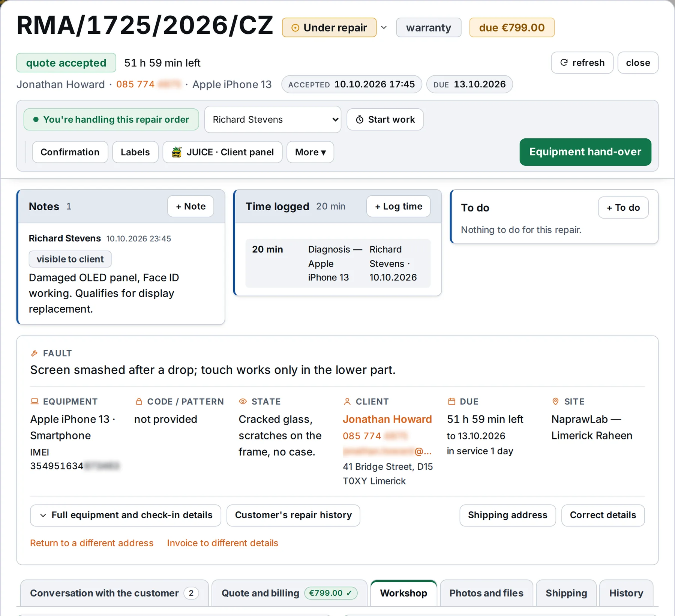
Task: Click the €799.00 paid badge on Quote tab
Action: (330, 593)
